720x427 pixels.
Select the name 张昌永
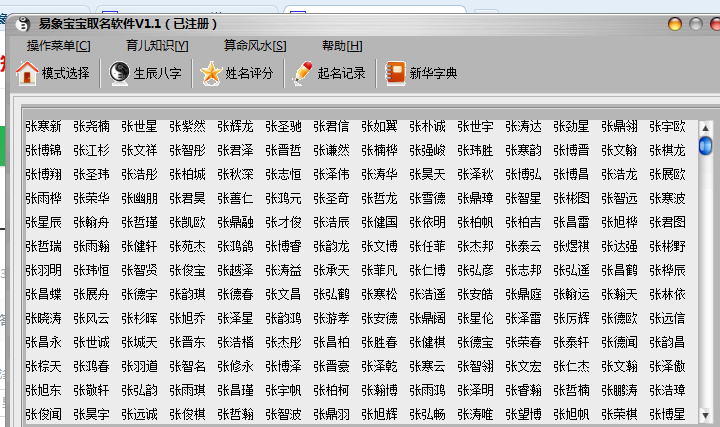[x=44, y=343]
